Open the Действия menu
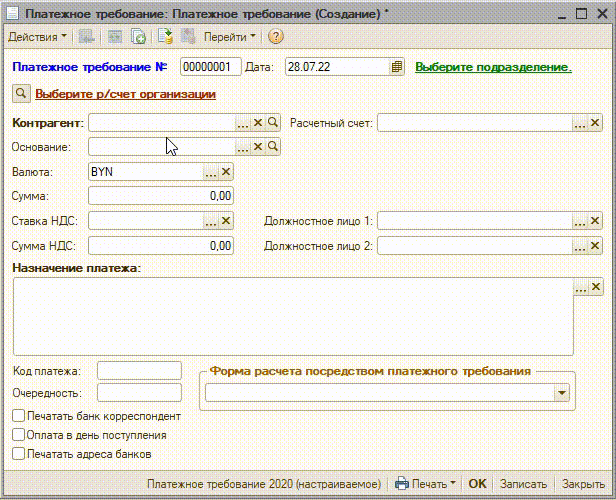The image size is (616, 500). click(37, 36)
